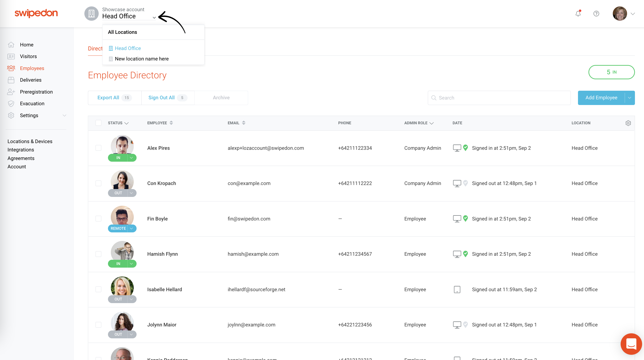Click the Deliveries box icon
This screenshot has width=644, height=360.
point(11,80)
